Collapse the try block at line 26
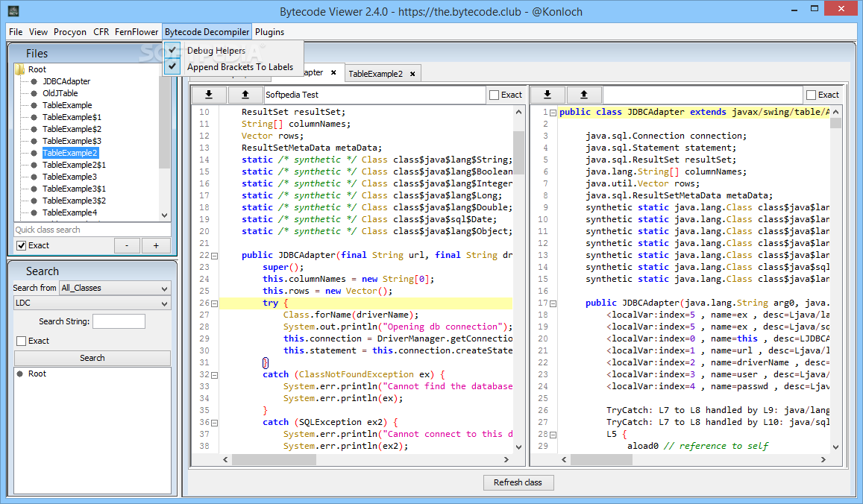This screenshot has height=504, width=863. tap(215, 303)
